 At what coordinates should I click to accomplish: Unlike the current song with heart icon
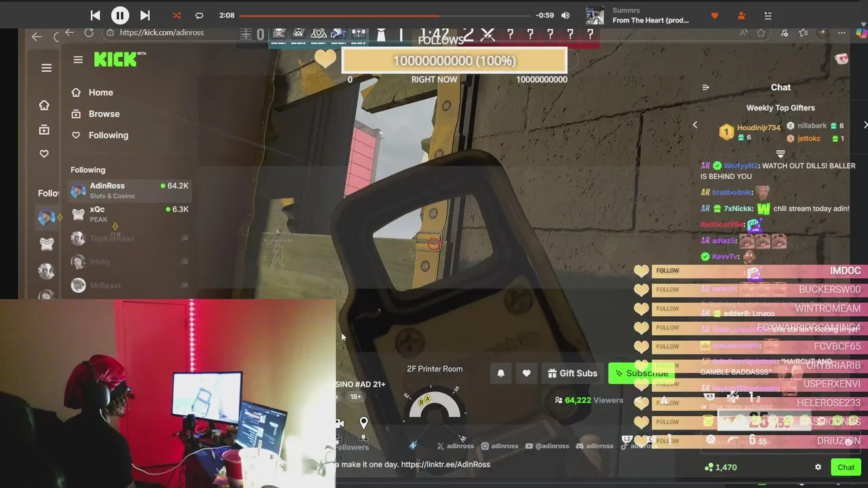pos(714,16)
